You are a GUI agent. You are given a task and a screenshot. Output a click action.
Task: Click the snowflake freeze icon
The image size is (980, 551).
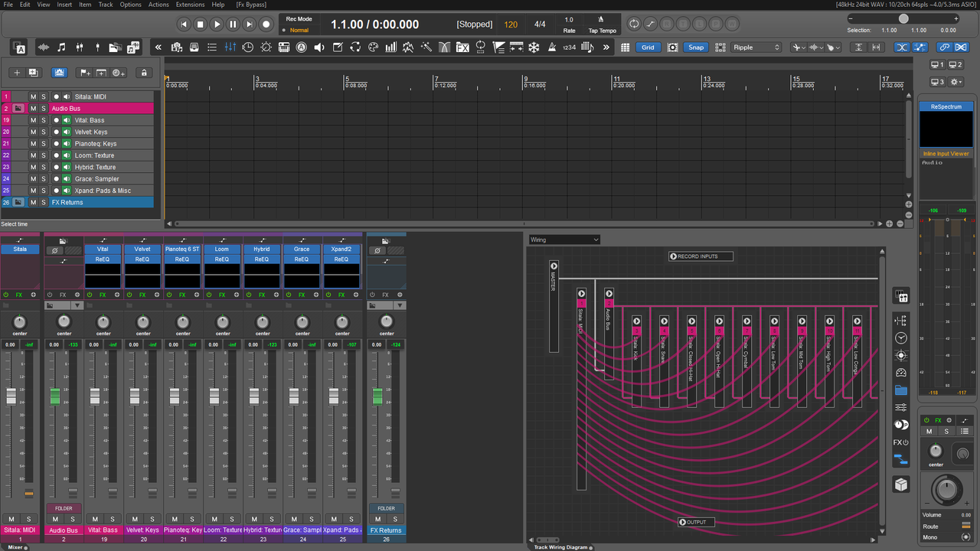[534, 47]
